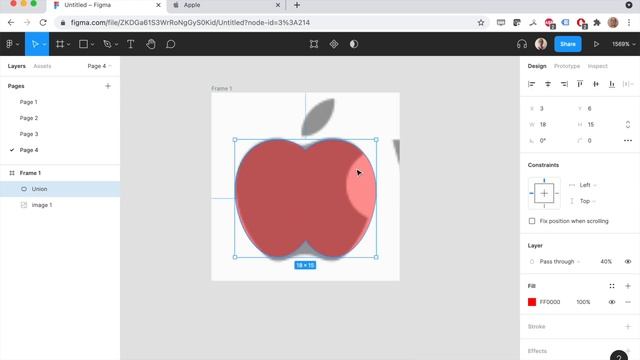640x360 pixels.
Task: Add a new fill
Action: click(x=628, y=286)
